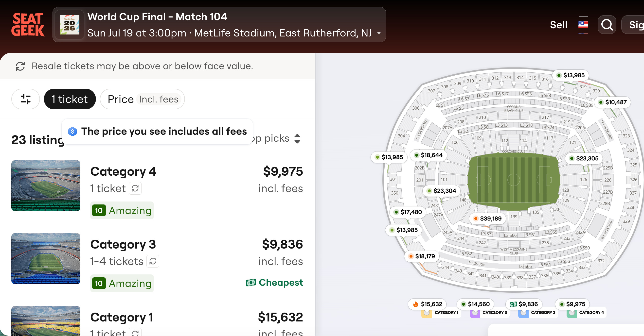644x336 pixels.
Task: Open the search magnifier icon
Action: click(x=607, y=25)
